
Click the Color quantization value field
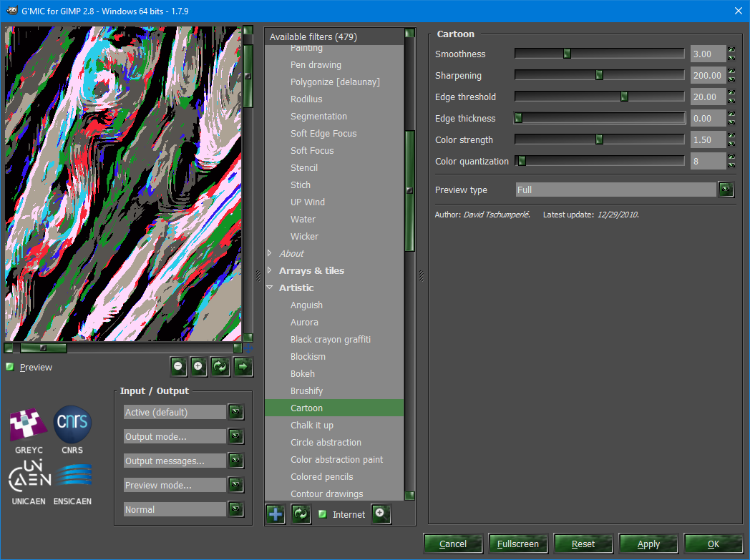[708, 161]
